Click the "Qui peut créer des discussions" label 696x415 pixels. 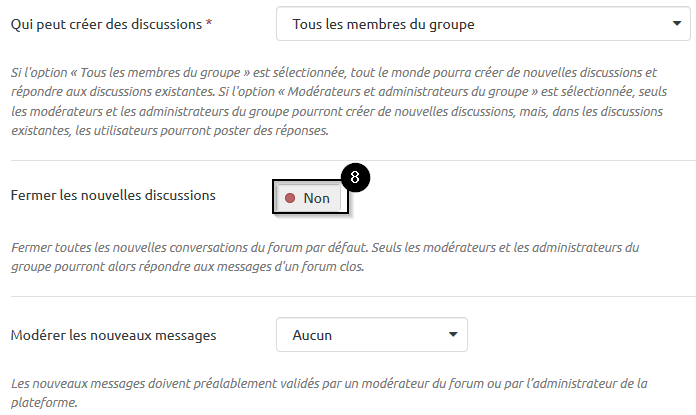coord(106,24)
